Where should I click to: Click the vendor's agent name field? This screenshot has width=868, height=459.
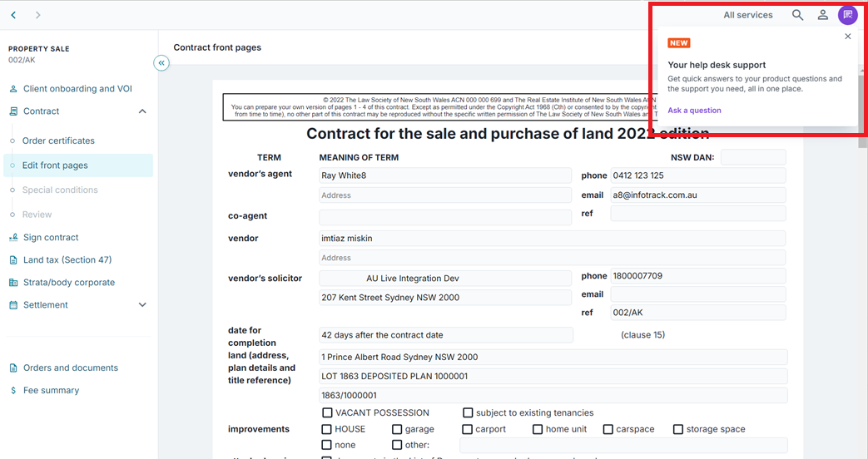[445, 176]
